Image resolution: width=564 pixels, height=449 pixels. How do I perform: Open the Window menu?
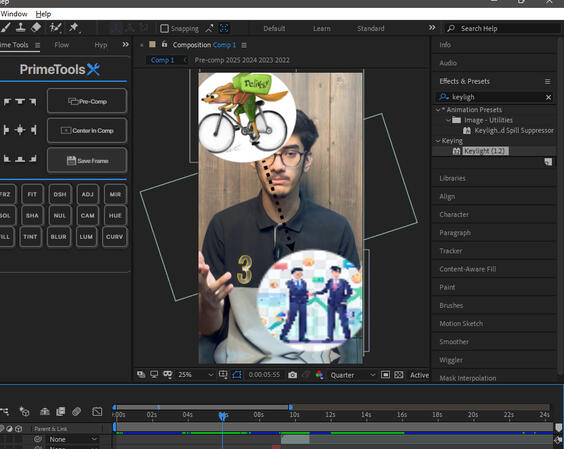point(14,14)
